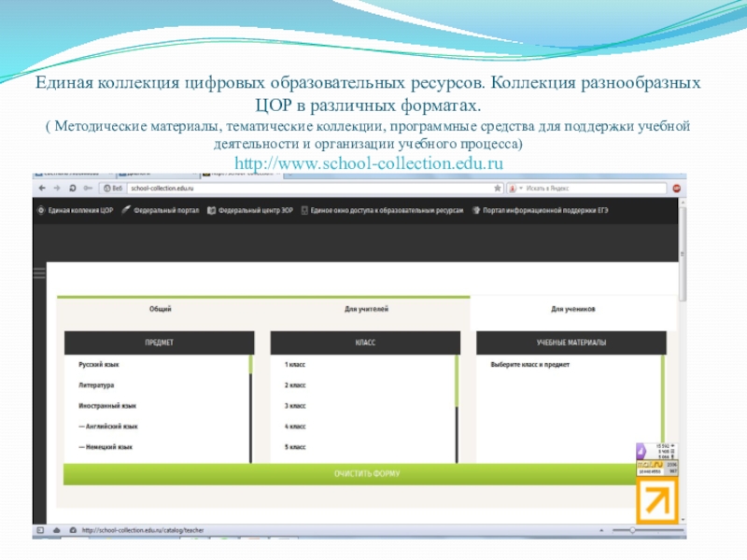
Task: Select Литература subject
Action: click(96, 385)
